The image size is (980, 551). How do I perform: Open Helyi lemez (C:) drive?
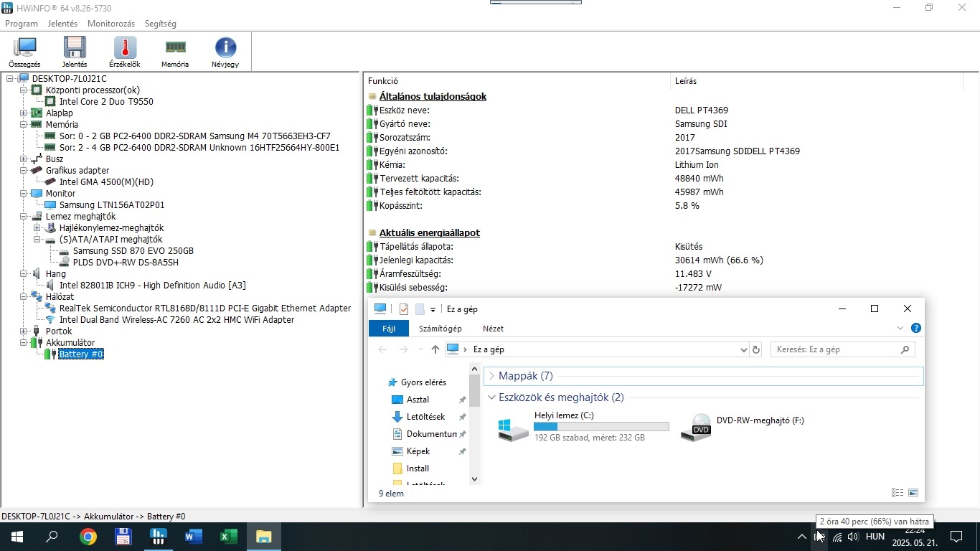(x=583, y=427)
